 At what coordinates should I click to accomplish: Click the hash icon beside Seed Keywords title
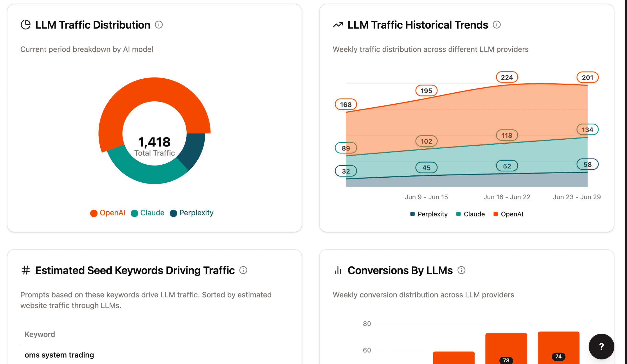(26, 270)
